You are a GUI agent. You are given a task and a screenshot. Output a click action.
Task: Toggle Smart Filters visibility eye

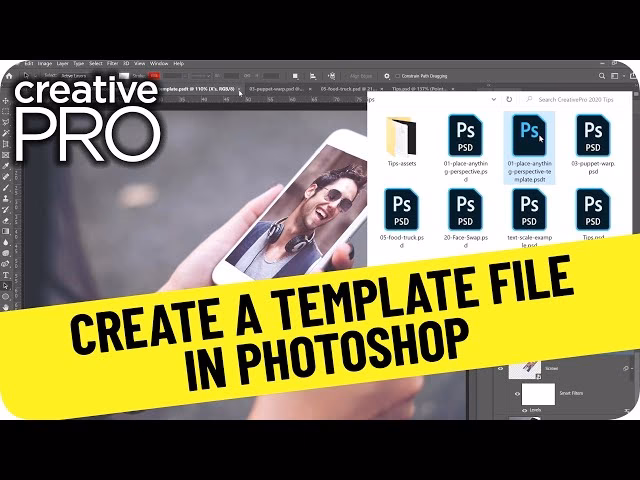click(x=517, y=394)
